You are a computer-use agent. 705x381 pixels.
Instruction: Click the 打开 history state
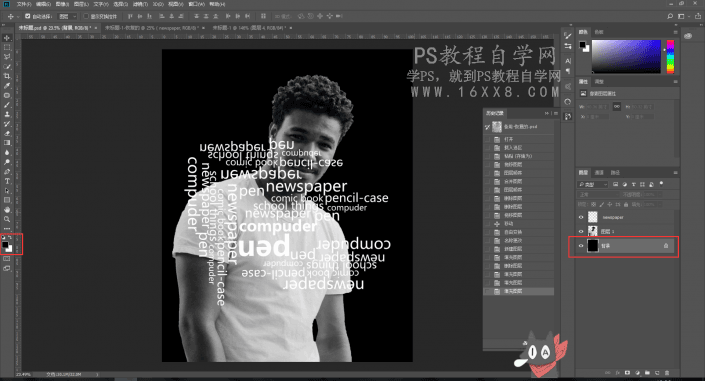pos(508,139)
